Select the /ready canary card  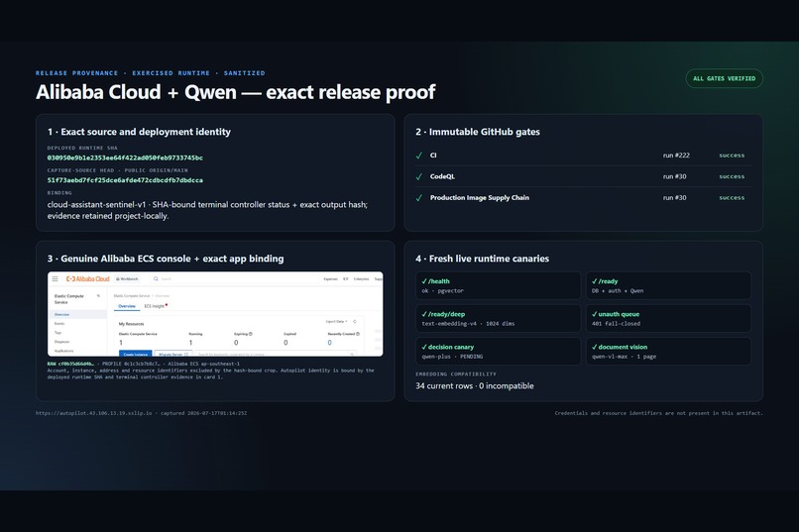(x=668, y=285)
